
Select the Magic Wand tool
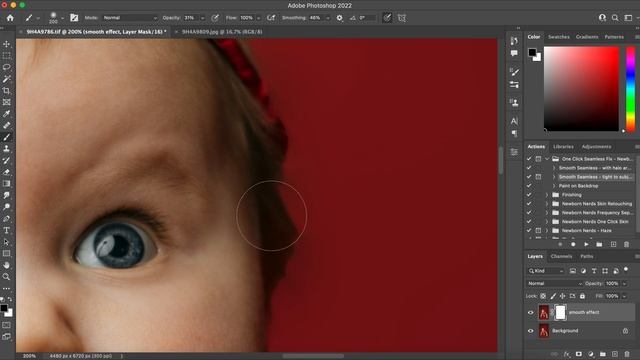click(x=7, y=79)
